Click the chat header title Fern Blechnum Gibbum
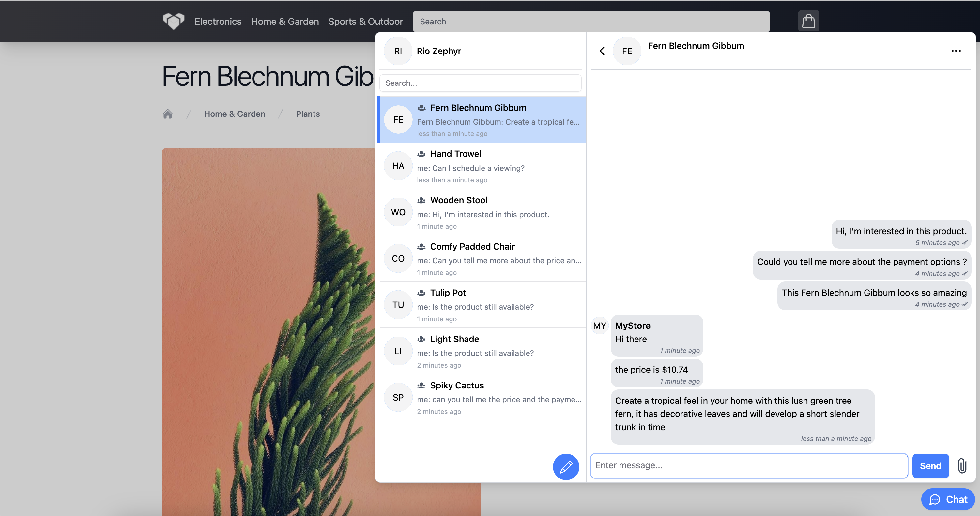The width and height of the screenshot is (980, 516). pos(696,46)
